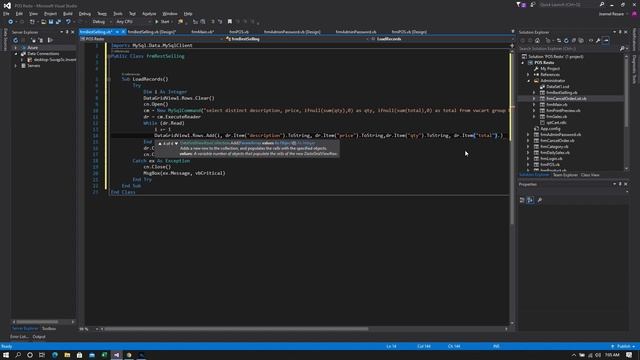Open the Error List panel tab
640x360 pixels.
(x=19, y=337)
